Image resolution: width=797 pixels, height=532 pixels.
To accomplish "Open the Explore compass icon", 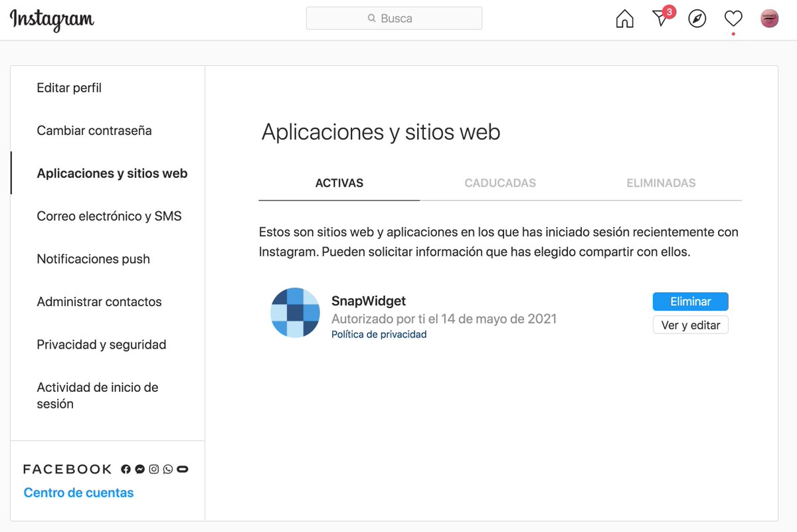I will click(x=697, y=19).
